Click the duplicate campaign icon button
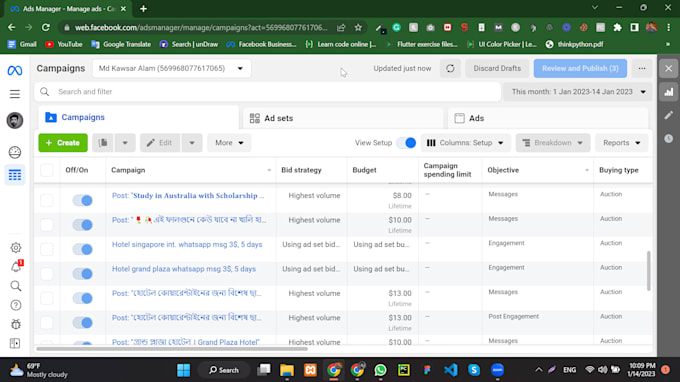 [x=103, y=143]
